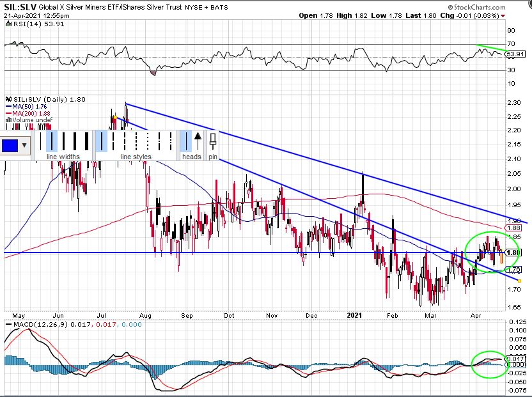Click the Aug label on the time axis
The width and height of the screenshot is (532, 397).
click(x=145, y=316)
